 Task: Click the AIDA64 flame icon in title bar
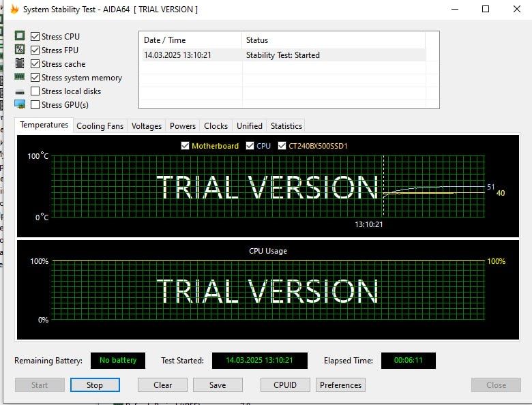(14, 9)
